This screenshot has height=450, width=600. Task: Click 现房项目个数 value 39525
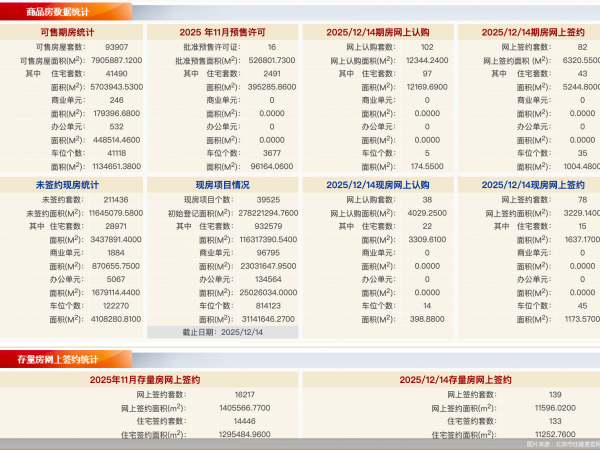pyautogui.click(x=272, y=199)
